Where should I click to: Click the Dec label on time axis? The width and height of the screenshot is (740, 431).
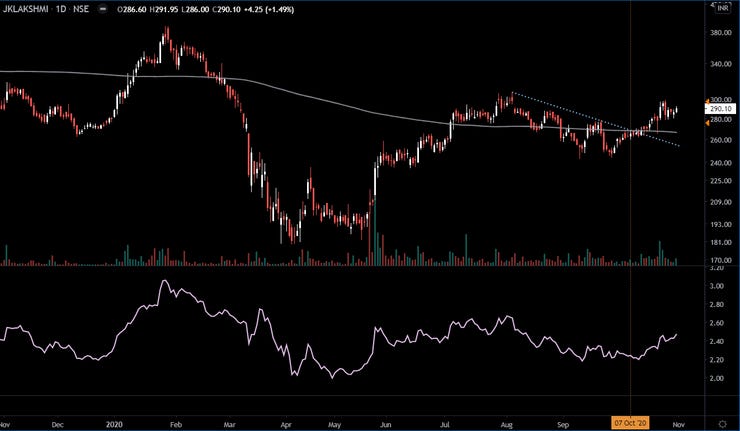click(x=58, y=424)
